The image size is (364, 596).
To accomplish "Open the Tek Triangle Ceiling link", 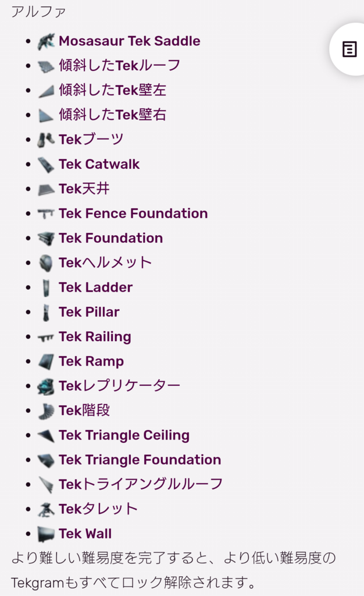I will (x=124, y=435).
